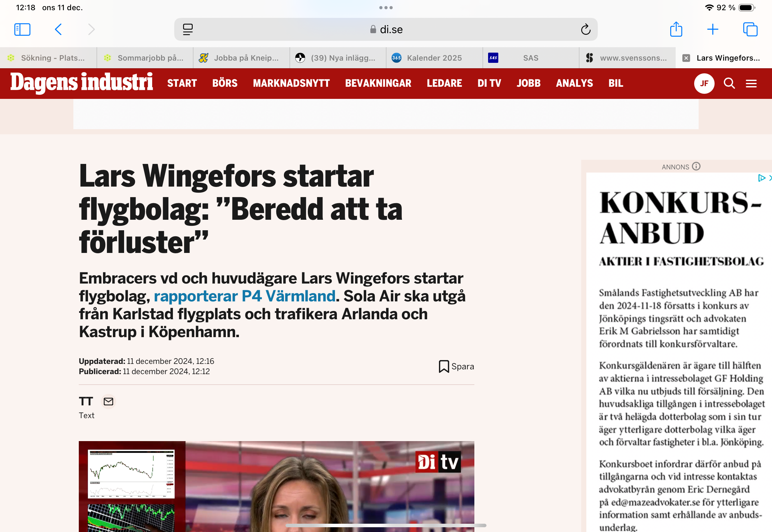Open the page reader menu icon
This screenshot has height=532, width=772.
[188, 29]
